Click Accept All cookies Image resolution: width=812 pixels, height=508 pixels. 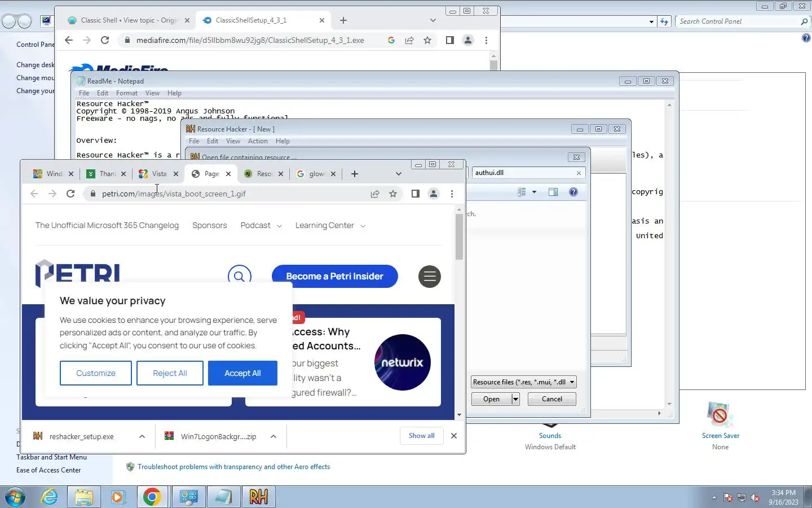click(x=242, y=373)
